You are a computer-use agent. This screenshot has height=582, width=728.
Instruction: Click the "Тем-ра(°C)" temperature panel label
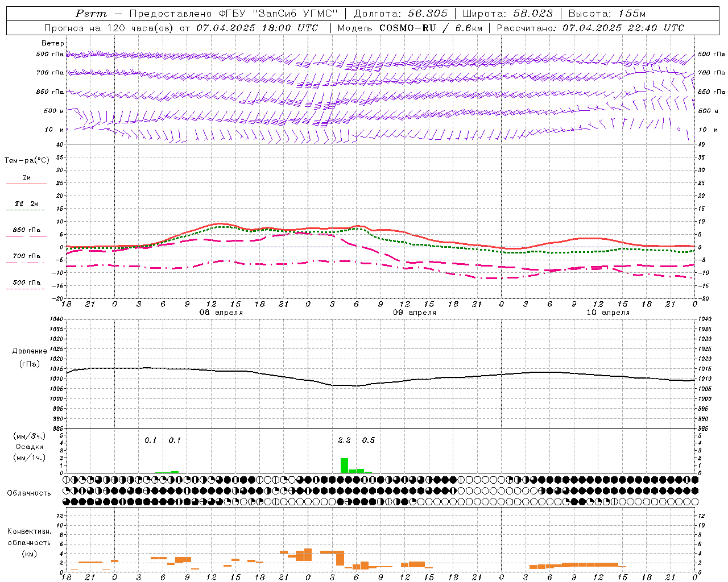click(27, 161)
